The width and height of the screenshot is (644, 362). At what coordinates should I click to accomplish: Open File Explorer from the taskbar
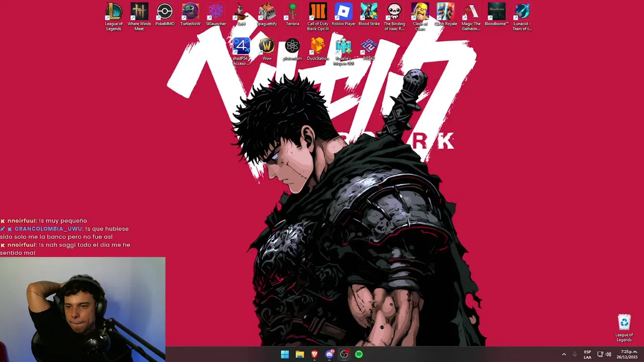pos(300,354)
